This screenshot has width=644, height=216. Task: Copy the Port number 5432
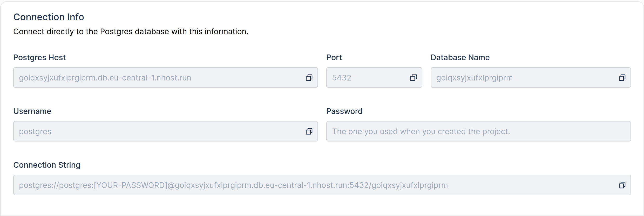pyautogui.click(x=413, y=78)
